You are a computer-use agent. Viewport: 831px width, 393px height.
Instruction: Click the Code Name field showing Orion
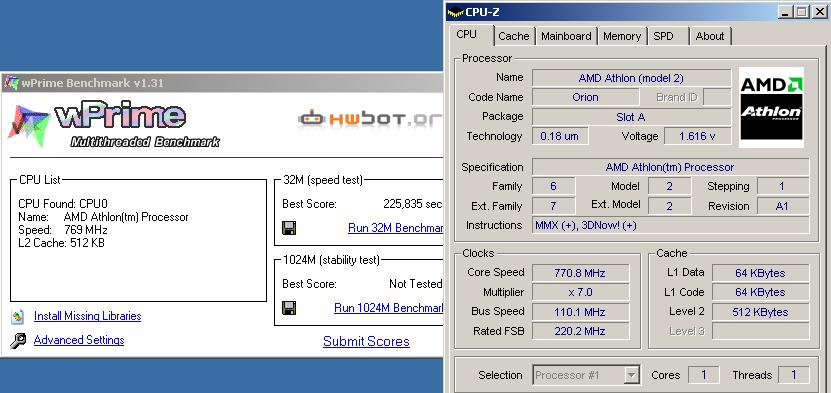coord(585,97)
